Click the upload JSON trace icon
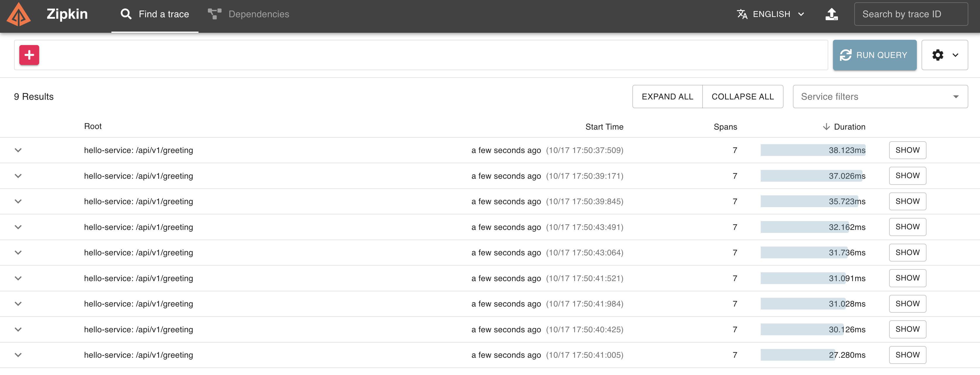The image size is (980, 375). pyautogui.click(x=831, y=14)
